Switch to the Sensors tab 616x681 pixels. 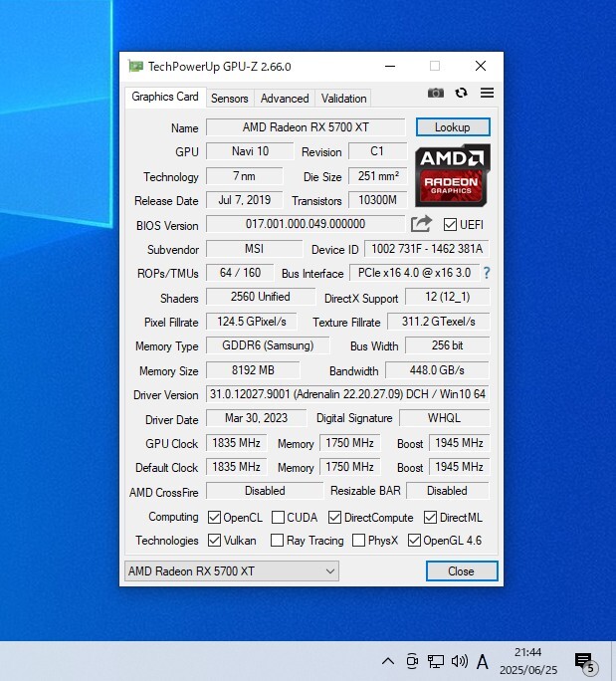coord(230,99)
